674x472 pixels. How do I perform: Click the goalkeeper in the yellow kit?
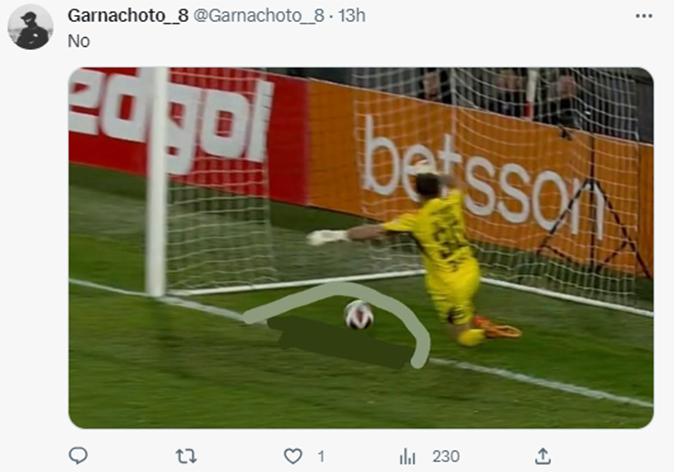coord(430,254)
